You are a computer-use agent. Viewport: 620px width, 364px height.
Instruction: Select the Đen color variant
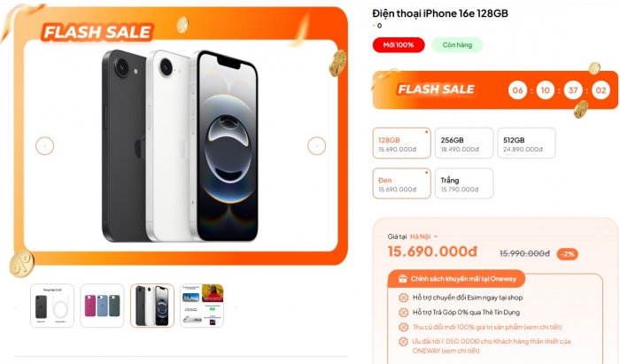tap(402, 183)
